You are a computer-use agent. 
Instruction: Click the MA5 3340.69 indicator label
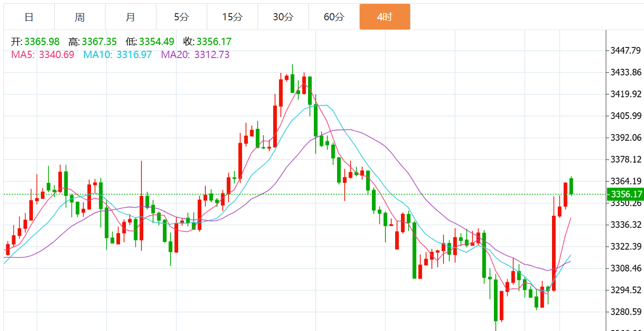pos(43,55)
